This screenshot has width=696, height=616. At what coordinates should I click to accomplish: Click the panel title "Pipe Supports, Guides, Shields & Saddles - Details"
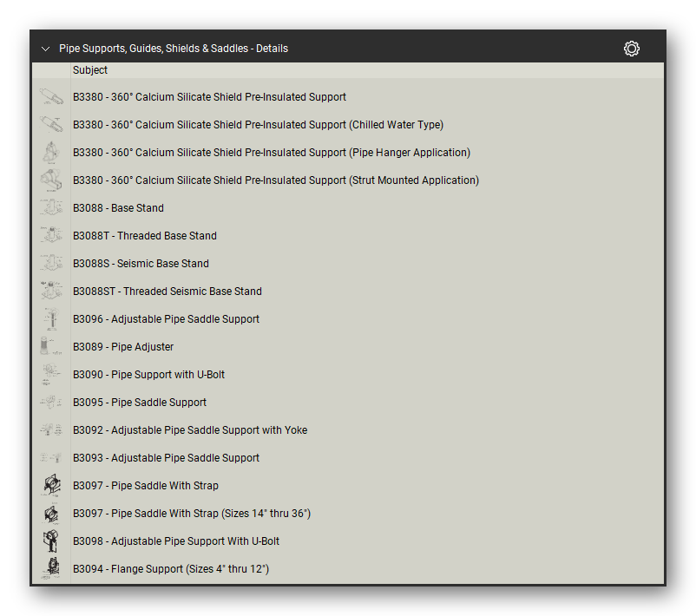pos(174,49)
